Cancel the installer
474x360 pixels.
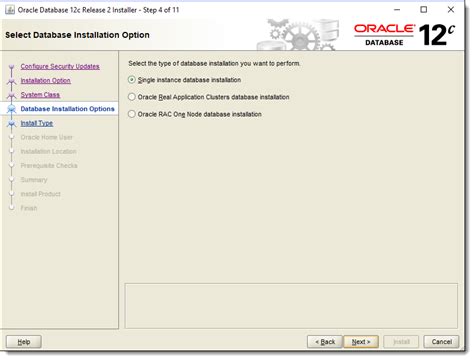[441, 342]
